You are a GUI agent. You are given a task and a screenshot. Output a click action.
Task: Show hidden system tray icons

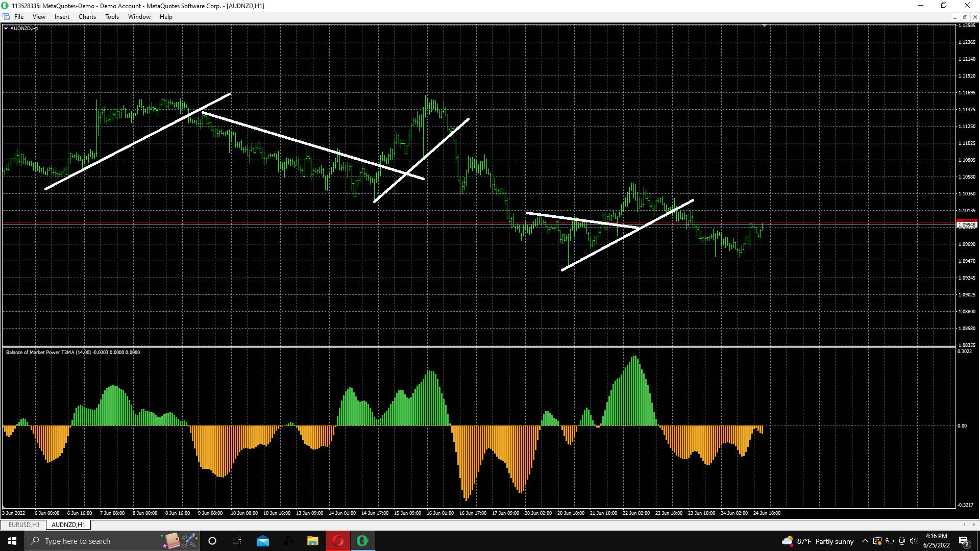pyautogui.click(x=865, y=541)
